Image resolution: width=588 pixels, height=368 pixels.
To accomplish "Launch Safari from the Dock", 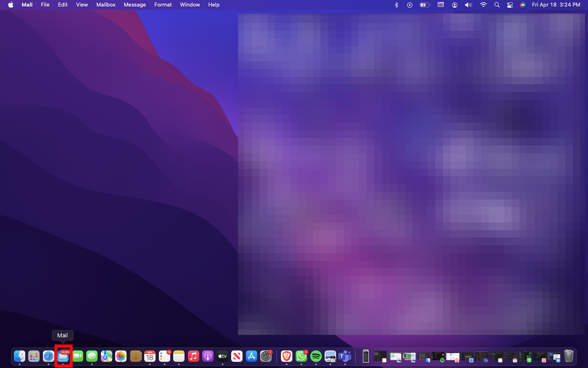I will tap(49, 356).
